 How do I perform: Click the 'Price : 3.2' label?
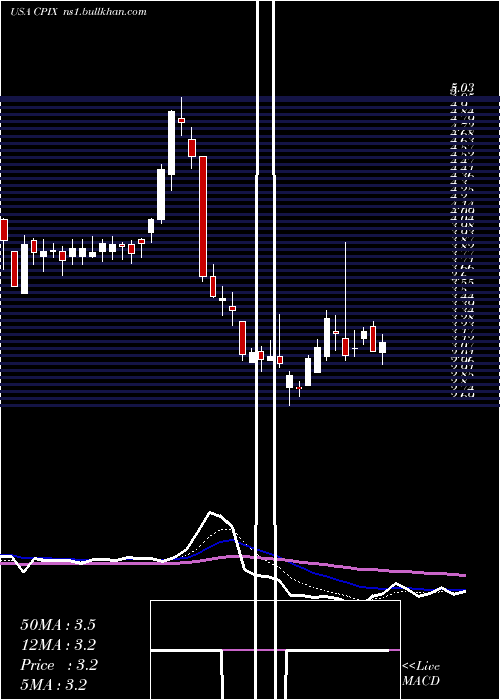tap(59, 665)
